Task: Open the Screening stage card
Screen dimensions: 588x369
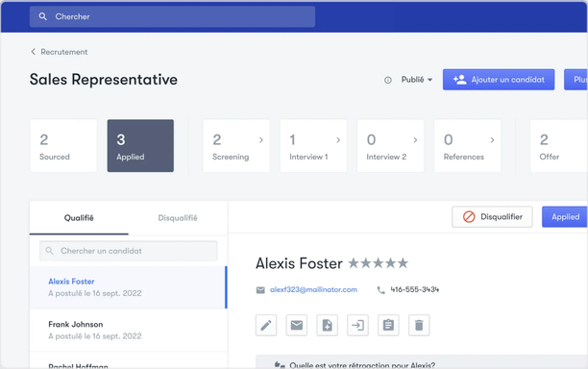Action: click(x=236, y=146)
